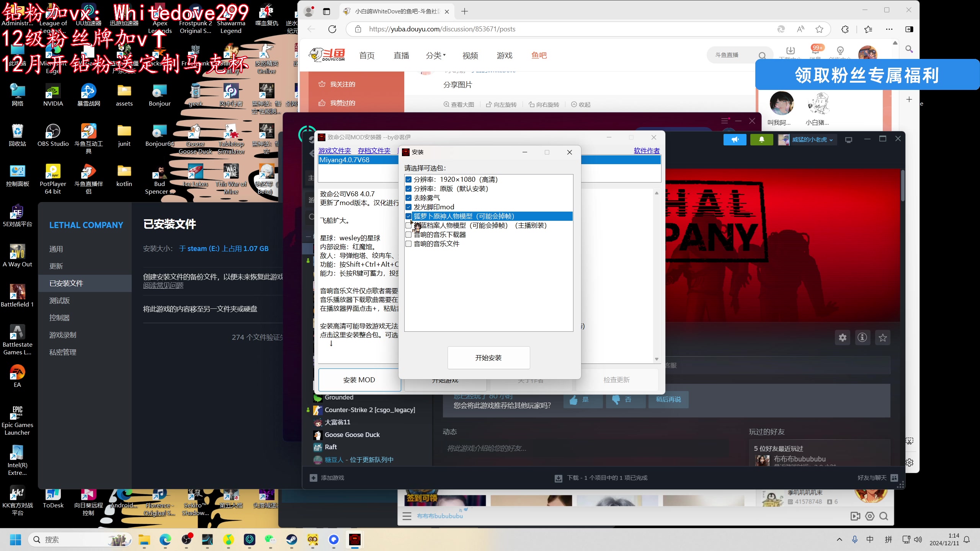
Task: Uncheck the original resolution default install option
Action: tap(408, 189)
